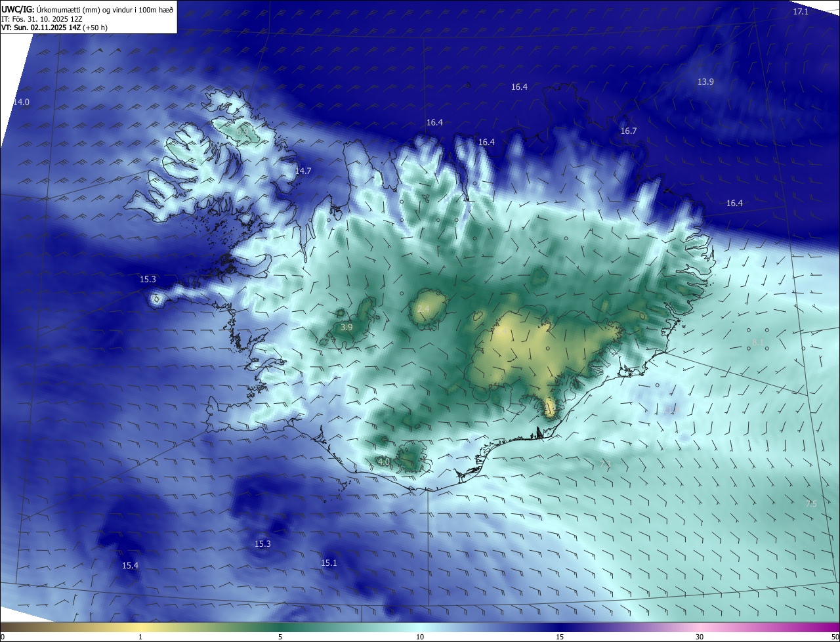Click the 16.7 value label

[x=629, y=131]
